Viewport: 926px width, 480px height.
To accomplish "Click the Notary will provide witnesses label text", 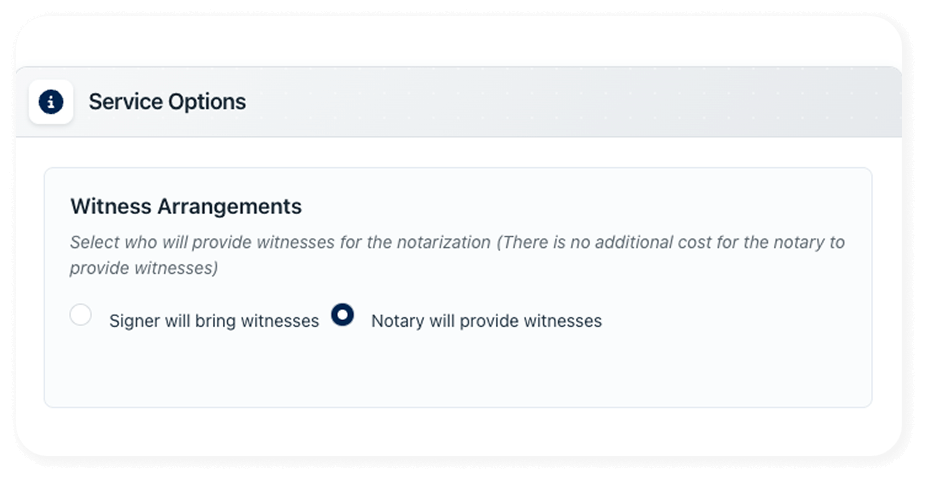I will [x=486, y=321].
